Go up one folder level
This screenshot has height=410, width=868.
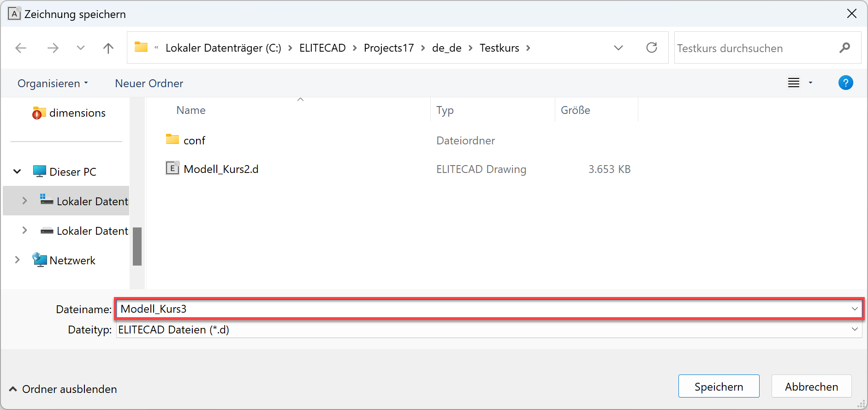(108, 48)
